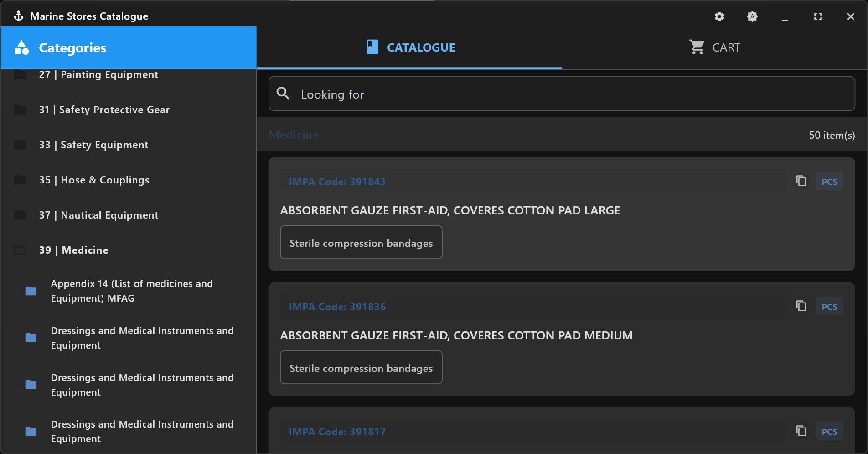Viewport: 868px width, 454px height.
Task: Click PCS unit for code 391836
Action: 829,306
